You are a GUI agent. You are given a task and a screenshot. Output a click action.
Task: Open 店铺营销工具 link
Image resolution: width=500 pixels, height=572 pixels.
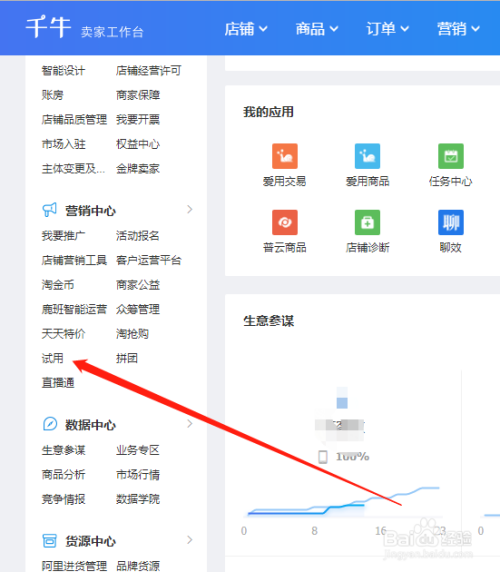tap(74, 260)
